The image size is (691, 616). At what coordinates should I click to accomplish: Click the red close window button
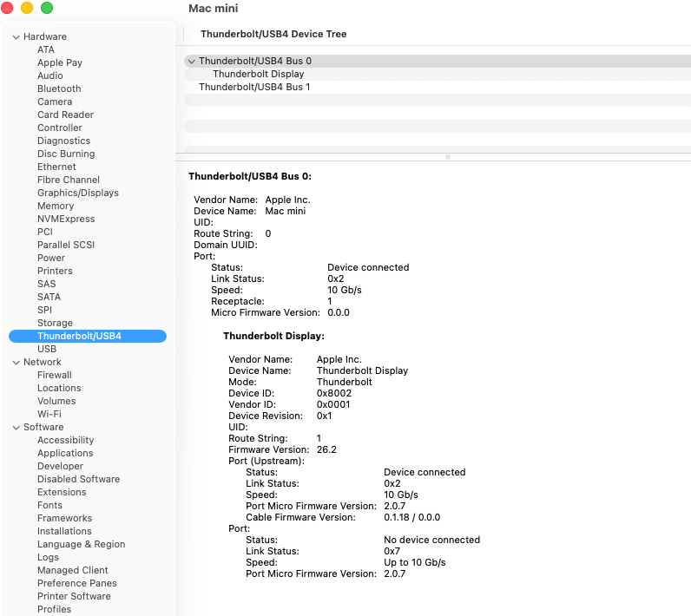tap(7, 8)
